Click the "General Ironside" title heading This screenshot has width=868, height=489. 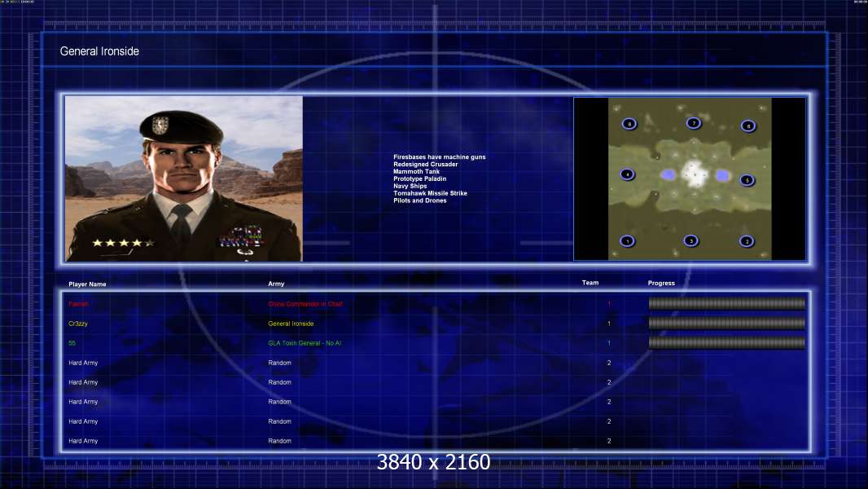coord(99,51)
